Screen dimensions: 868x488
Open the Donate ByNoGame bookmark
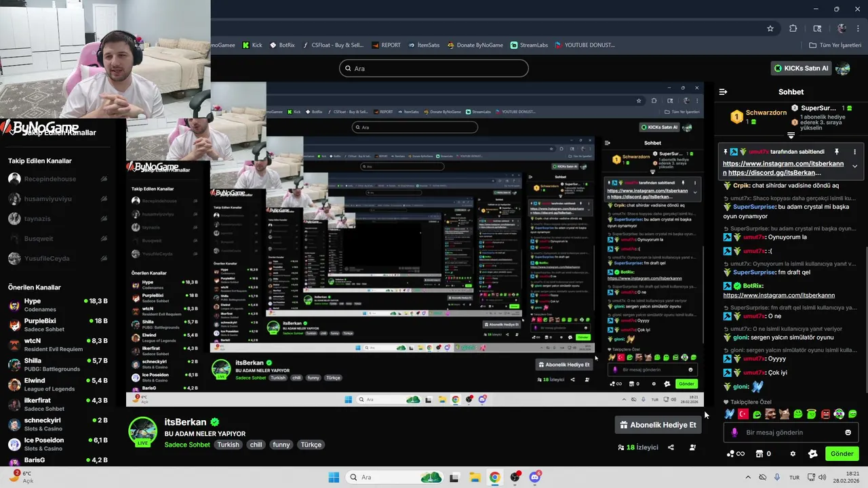pyautogui.click(x=475, y=45)
